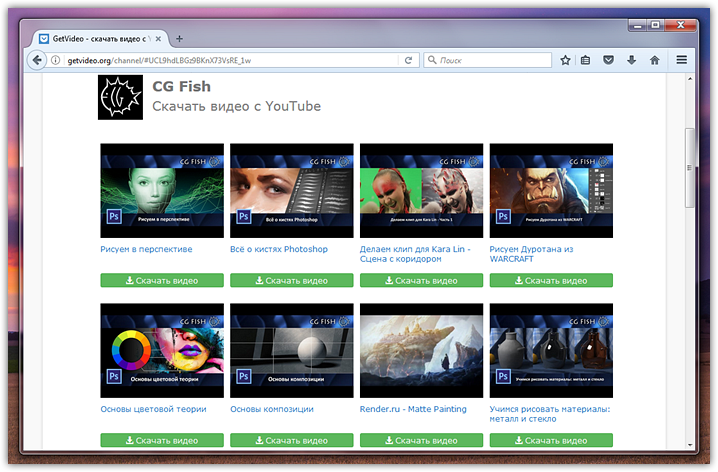Download 'Основы цветовой теории' video button
This screenshot has width=718, height=472.
[x=162, y=440]
